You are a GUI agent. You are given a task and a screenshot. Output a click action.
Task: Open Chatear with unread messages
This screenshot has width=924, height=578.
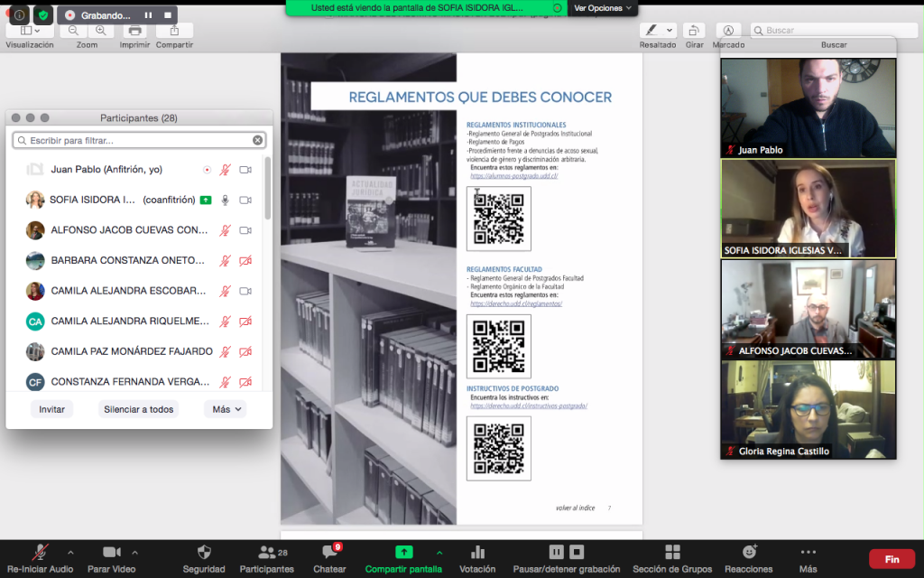click(x=329, y=552)
